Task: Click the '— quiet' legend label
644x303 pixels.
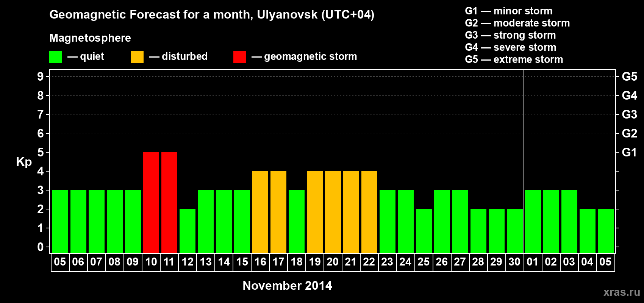Action: click(86, 57)
